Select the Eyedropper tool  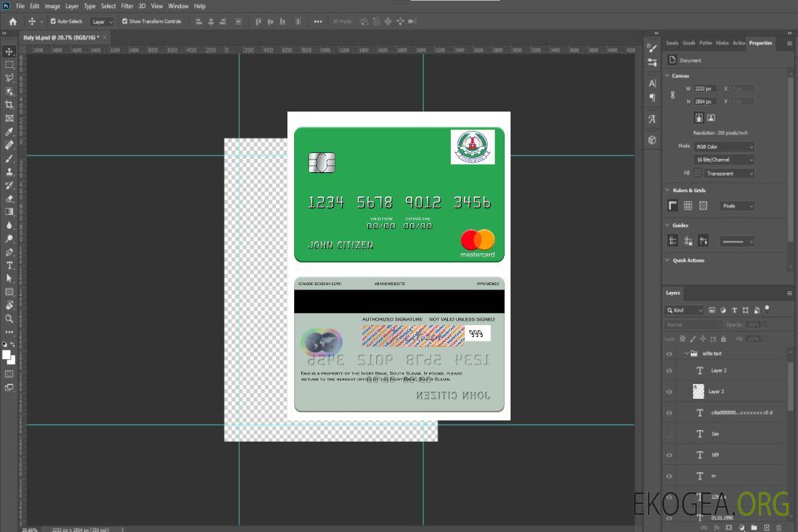coord(9,132)
